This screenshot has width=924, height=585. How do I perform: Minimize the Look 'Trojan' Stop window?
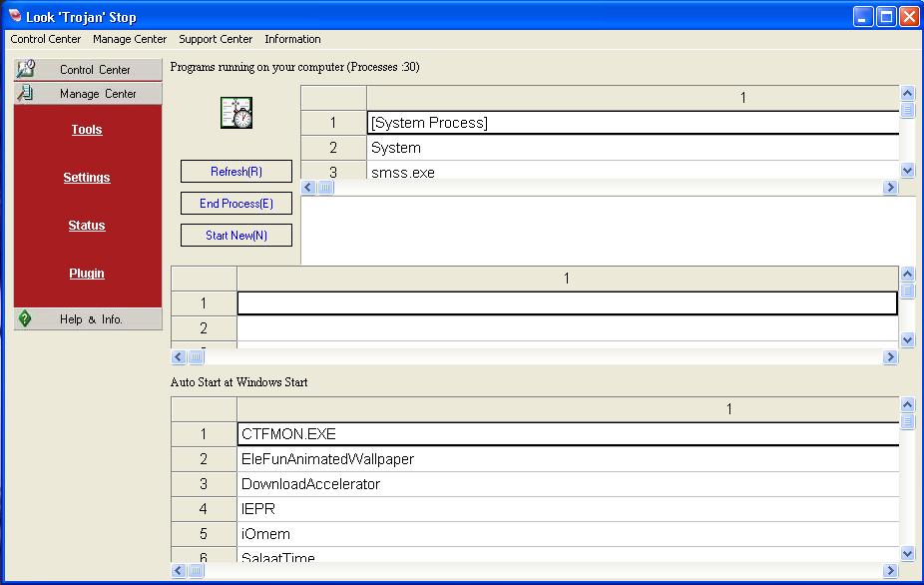(x=863, y=17)
